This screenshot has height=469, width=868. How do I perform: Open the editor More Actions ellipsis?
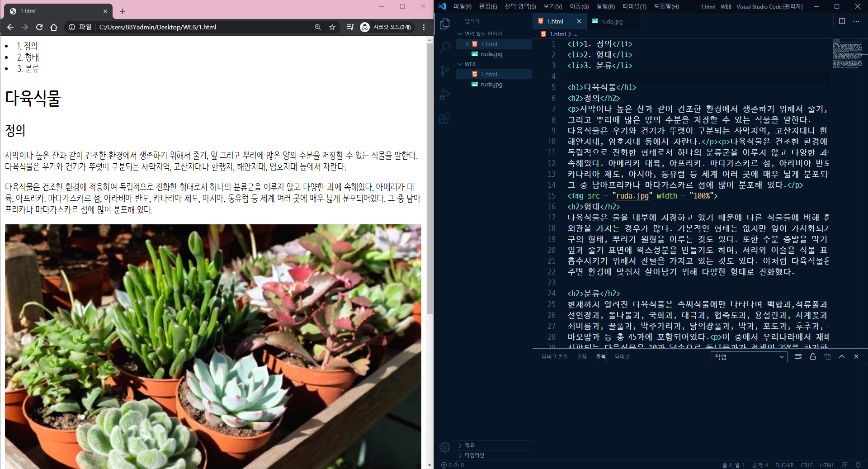[x=856, y=21]
